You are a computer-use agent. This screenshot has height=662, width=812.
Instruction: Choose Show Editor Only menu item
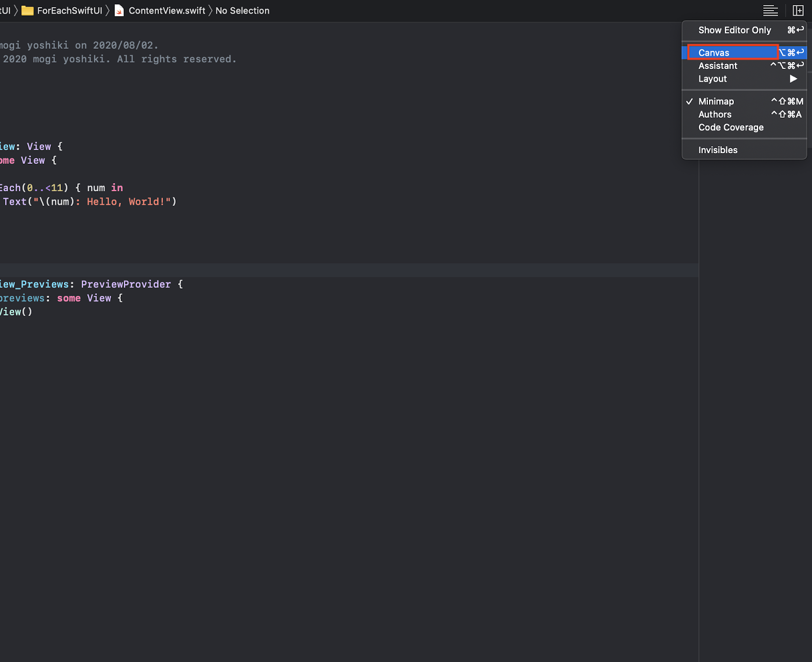744,30
